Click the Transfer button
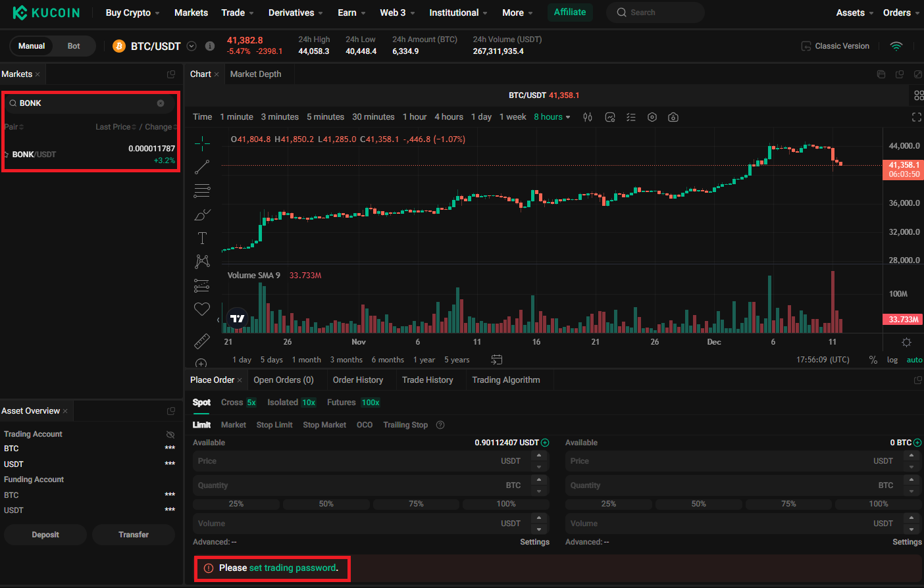This screenshot has width=924, height=588. coord(134,535)
